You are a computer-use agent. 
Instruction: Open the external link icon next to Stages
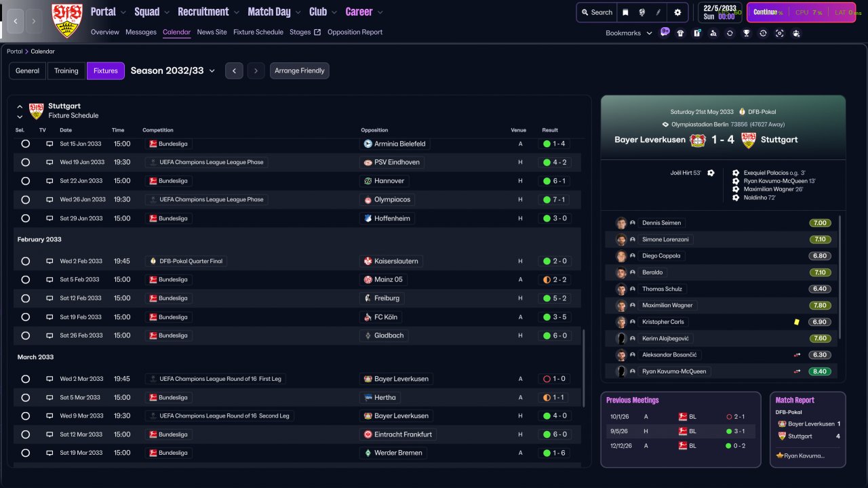(x=317, y=32)
